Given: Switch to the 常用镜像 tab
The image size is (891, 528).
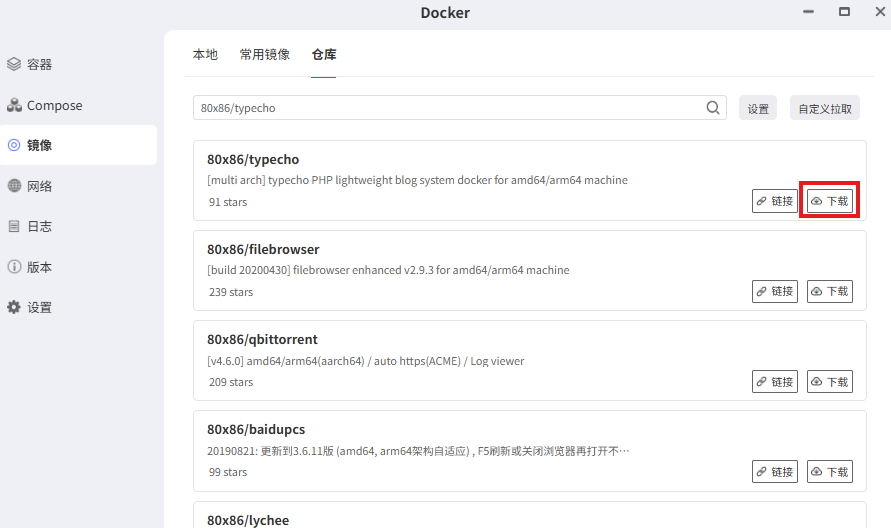Looking at the screenshot, I should tap(265, 55).
